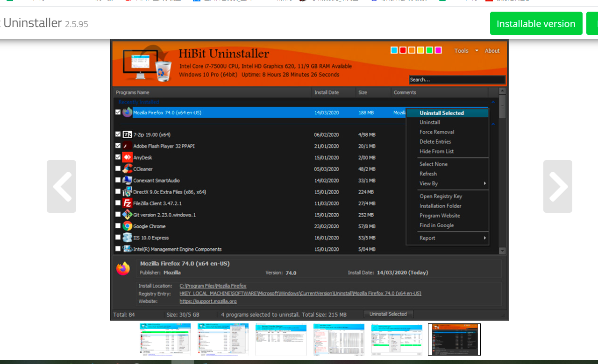Click inside the Search field
Image resolution: width=598 pixels, height=364 pixels.
457,79
